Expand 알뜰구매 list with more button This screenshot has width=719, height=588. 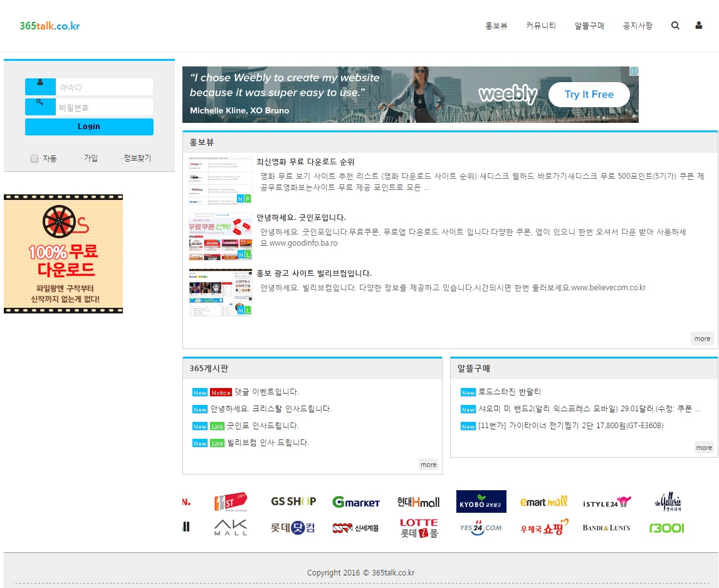(704, 448)
